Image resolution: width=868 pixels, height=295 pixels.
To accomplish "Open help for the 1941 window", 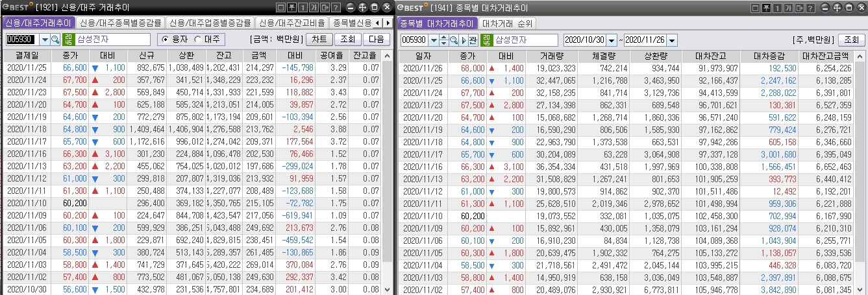I will pyautogui.click(x=810, y=8).
